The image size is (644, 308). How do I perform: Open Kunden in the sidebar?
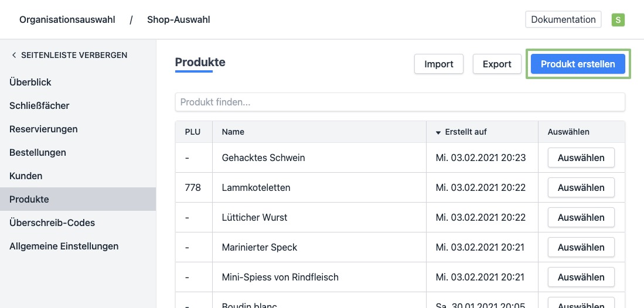pos(26,176)
